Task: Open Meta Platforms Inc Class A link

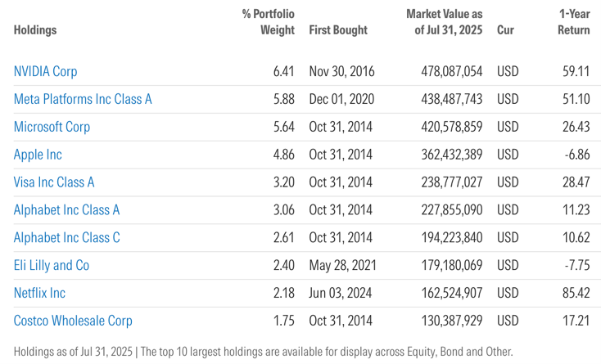Action: (x=83, y=99)
